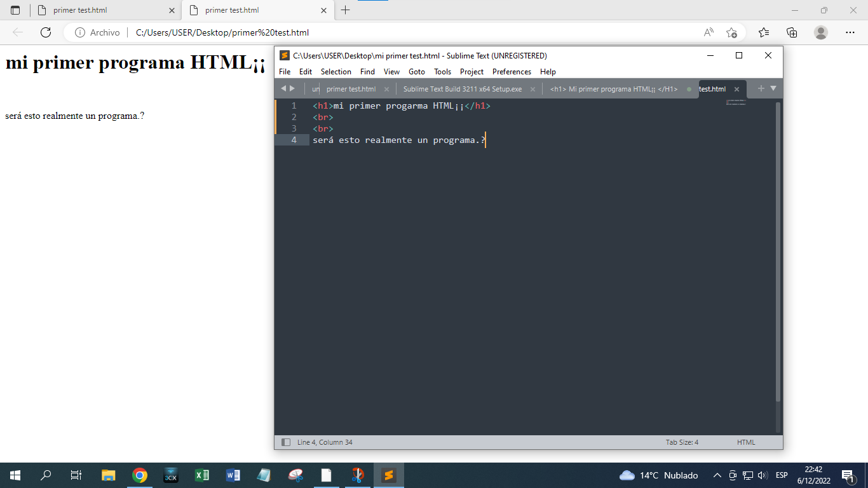Screen dimensions: 868x488
Task: Open Read aloud icon in address bar
Action: tap(709, 32)
